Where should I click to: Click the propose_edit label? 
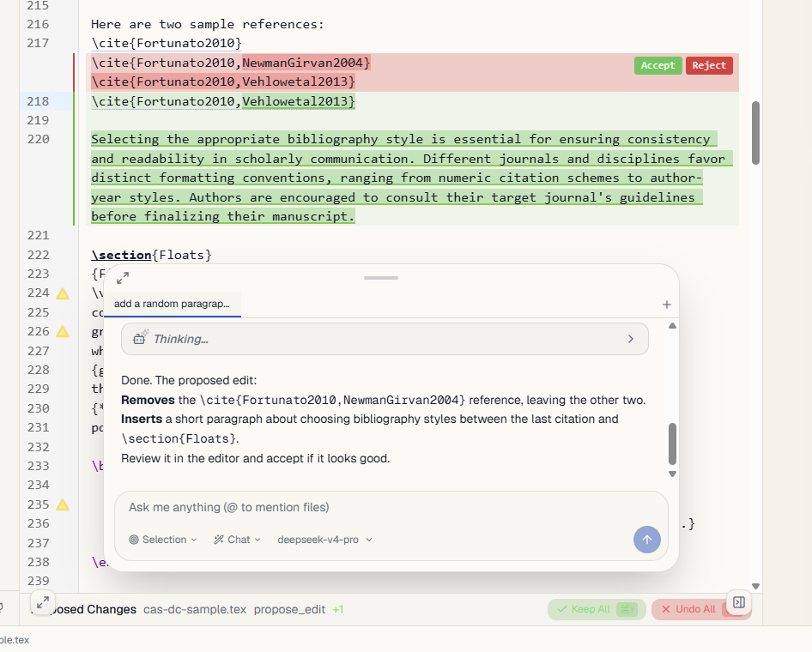coord(289,609)
